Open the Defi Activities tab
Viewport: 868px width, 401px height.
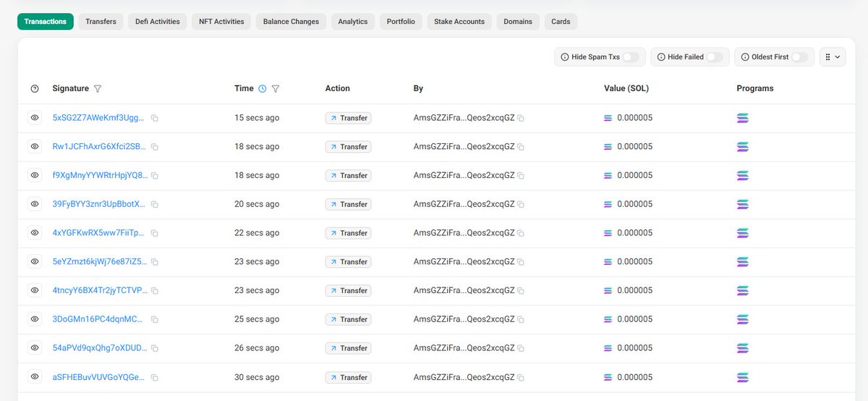click(x=158, y=22)
